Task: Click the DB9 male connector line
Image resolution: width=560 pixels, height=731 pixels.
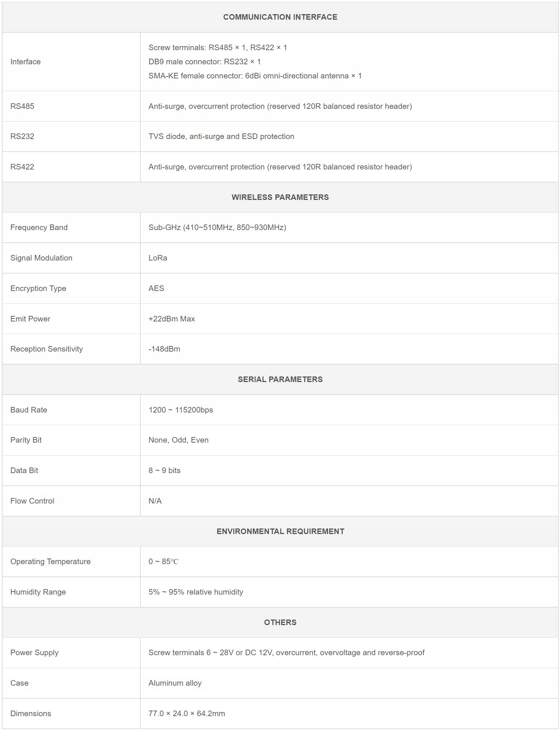Action: [x=204, y=62]
